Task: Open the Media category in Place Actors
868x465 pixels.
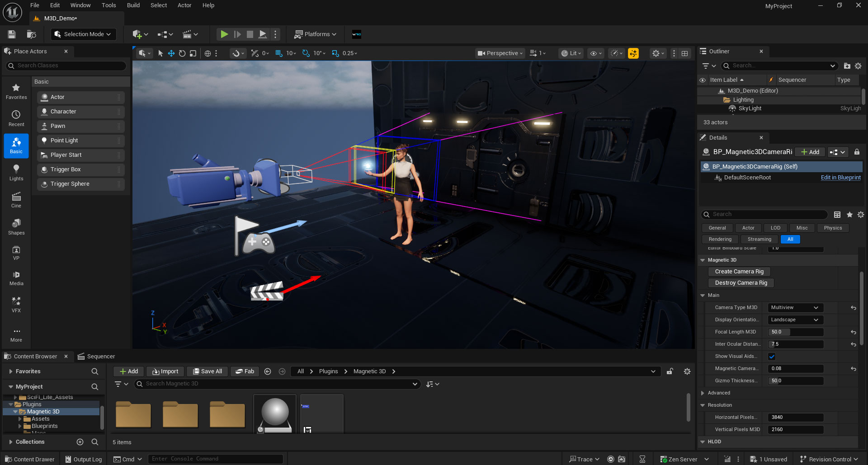Action: 16,278
